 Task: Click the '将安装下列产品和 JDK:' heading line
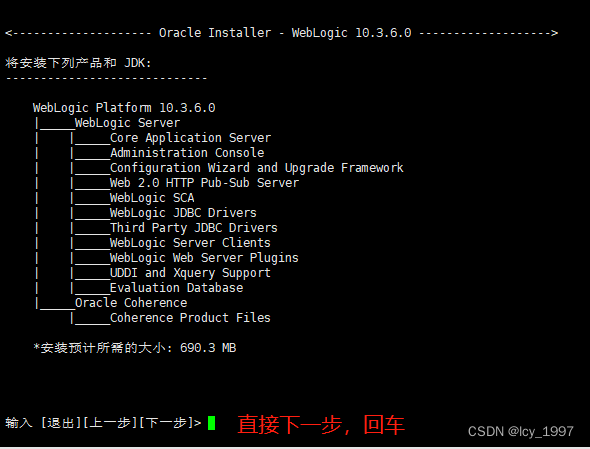(78, 63)
